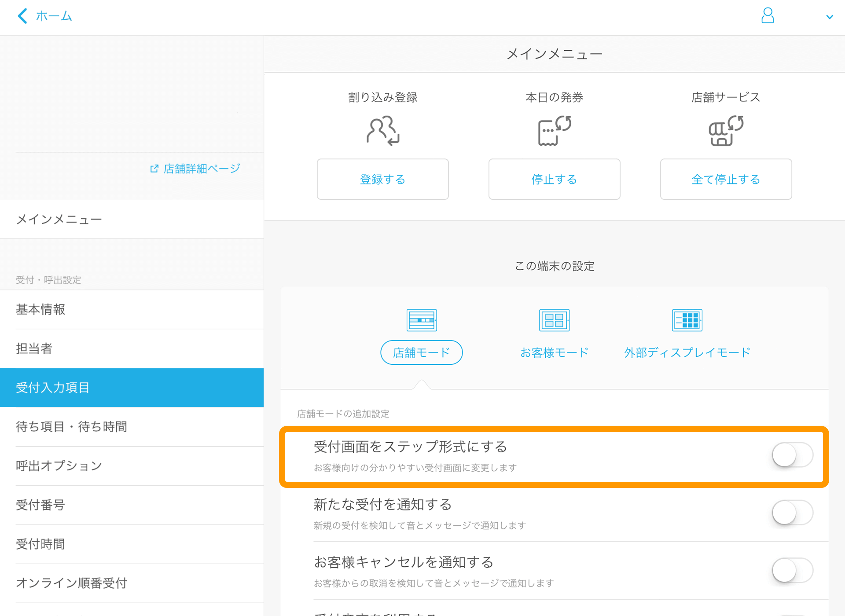Click the 本日の発券 ticket icon
Viewport: 845px width, 616px height.
pyautogui.click(x=554, y=130)
